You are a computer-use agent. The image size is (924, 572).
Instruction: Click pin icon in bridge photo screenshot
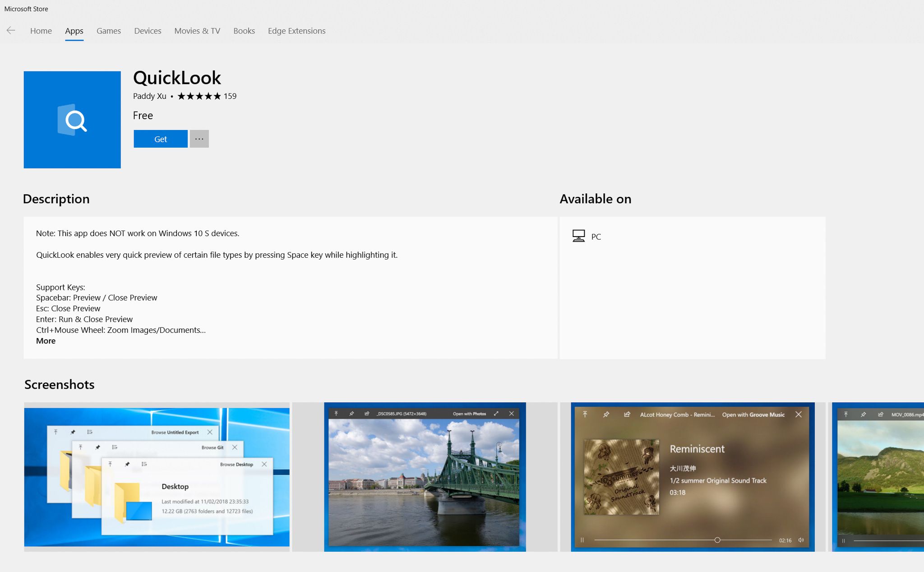point(351,414)
